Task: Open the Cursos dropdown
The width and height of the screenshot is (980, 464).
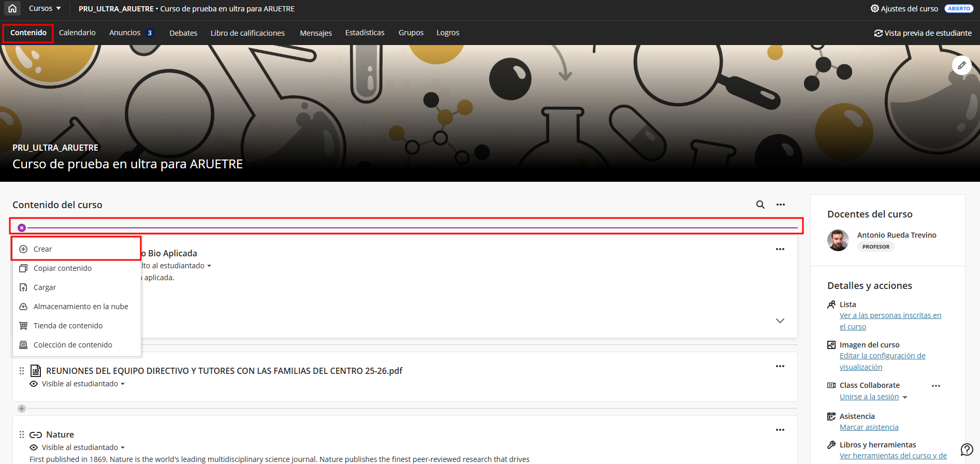Action: coord(45,8)
